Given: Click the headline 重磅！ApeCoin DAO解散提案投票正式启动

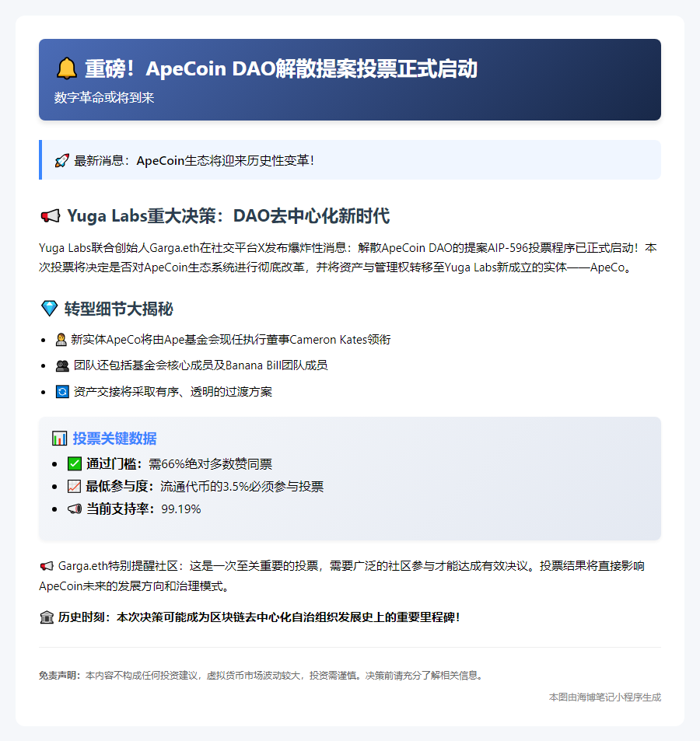Looking at the screenshot, I should (x=281, y=68).
